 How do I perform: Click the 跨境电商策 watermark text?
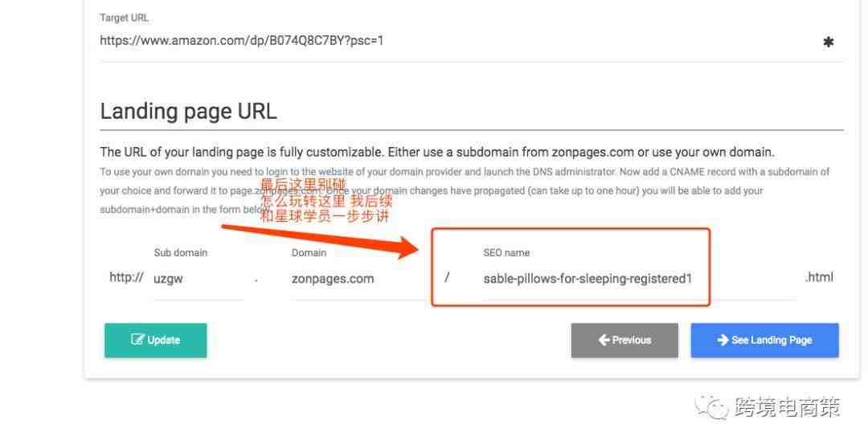[787, 408]
